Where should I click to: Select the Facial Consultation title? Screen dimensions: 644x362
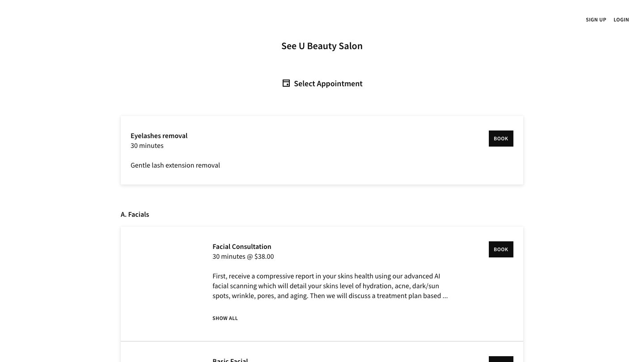(241, 247)
